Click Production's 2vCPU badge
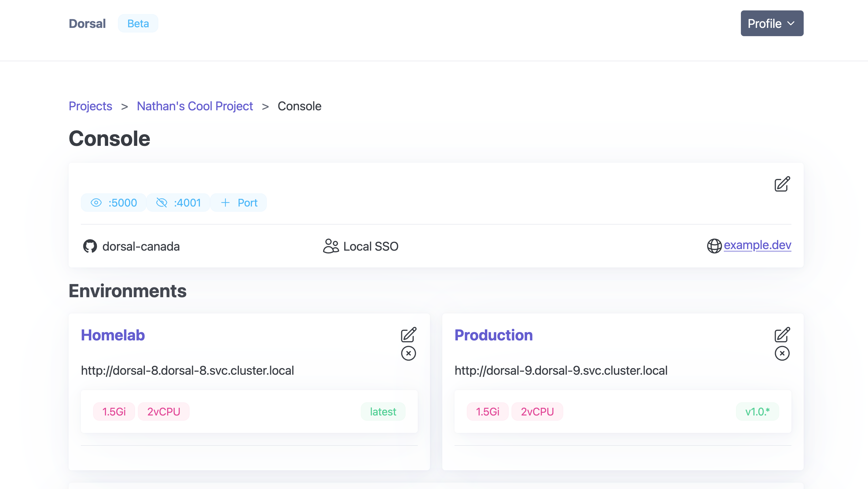 click(x=538, y=411)
